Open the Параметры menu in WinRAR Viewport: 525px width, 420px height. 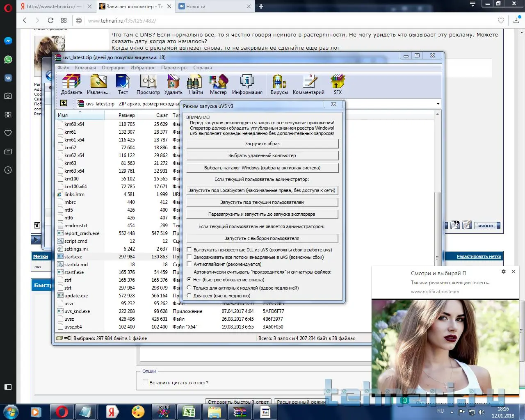point(174,68)
